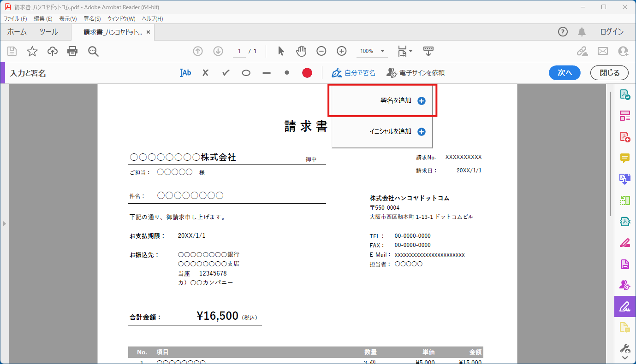Click the page number input field
Image resolution: width=636 pixels, height=364 pixels.
[238, 51]
